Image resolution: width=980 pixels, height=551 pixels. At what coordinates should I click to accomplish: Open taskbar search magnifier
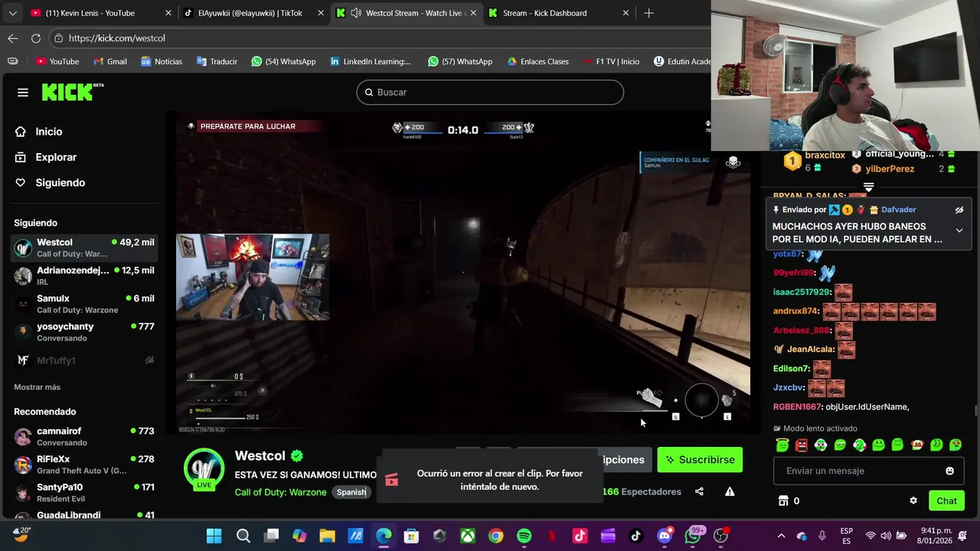tap(243, 536)
